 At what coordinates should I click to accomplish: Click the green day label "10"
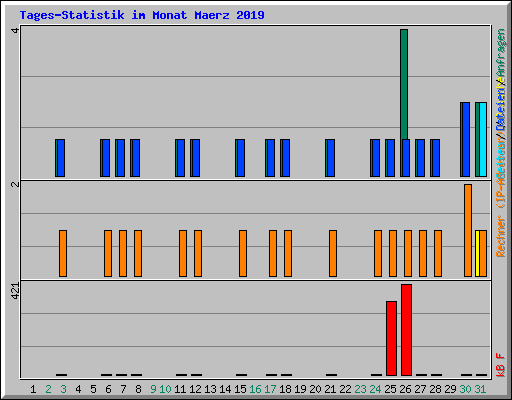165,389
